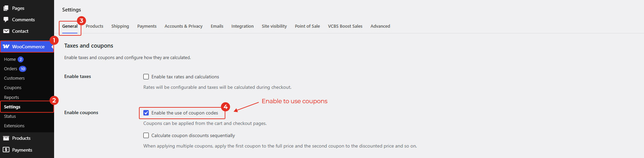Go to Extensions submenu item

[x=14, y=126]
